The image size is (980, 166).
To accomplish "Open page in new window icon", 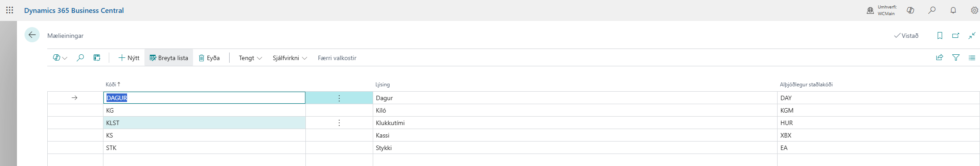I will click(955, 36).
